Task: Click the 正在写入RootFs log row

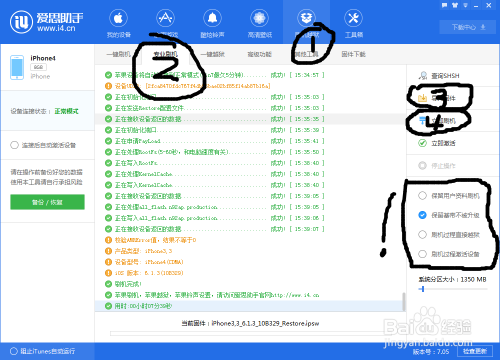Action: point(250,163)
